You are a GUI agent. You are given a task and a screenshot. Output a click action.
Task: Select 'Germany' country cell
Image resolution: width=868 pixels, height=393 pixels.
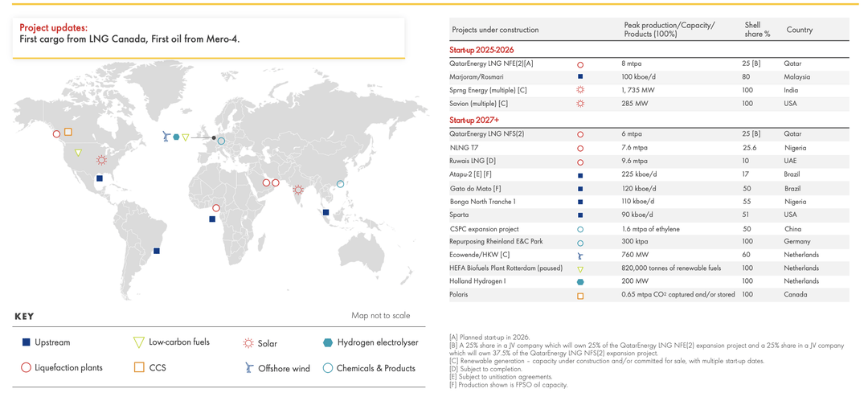(x=797, y=241)
